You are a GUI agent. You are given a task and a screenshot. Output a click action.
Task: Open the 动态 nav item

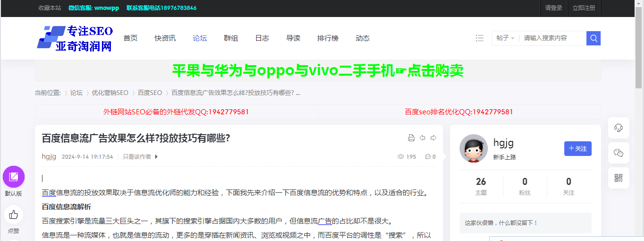(363, 38)
